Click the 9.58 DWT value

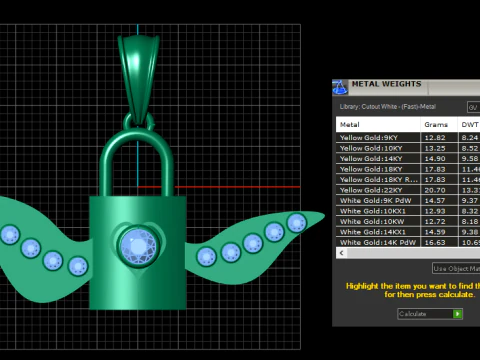point(470,159)
